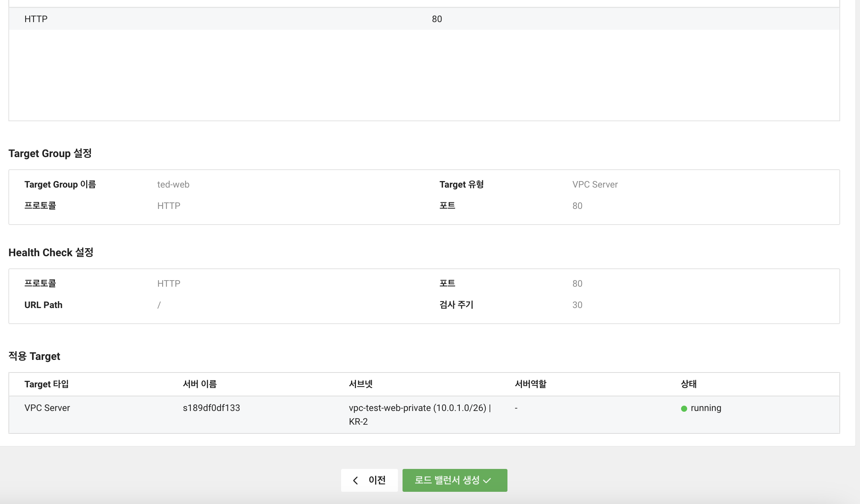Go back with the 이전 button
This screenshot has height=504, width=860.
point(369,480)
